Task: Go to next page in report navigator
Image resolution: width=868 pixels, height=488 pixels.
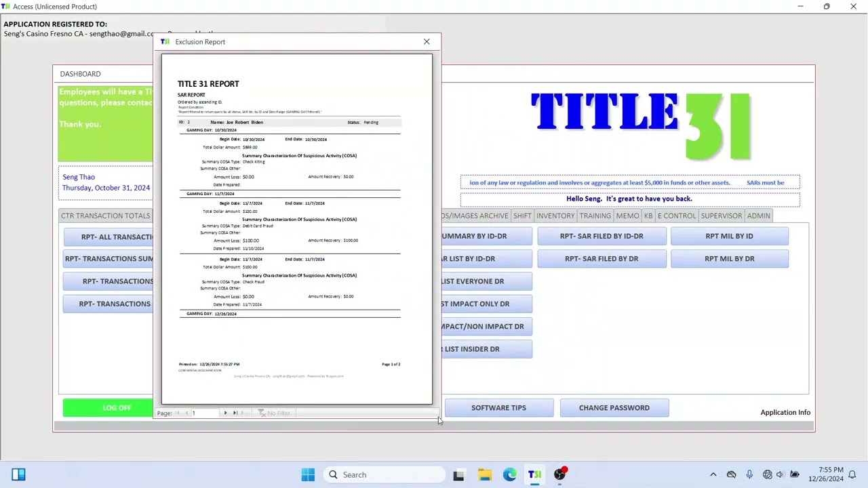Action: click(x=225, y=413)
